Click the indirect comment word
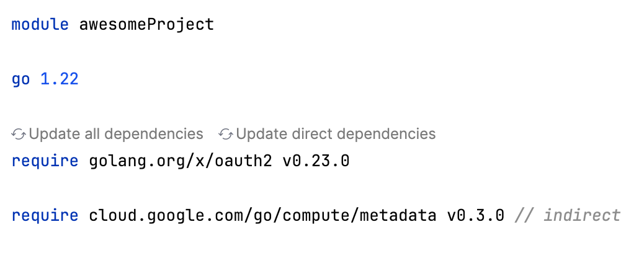 (582, 216)
